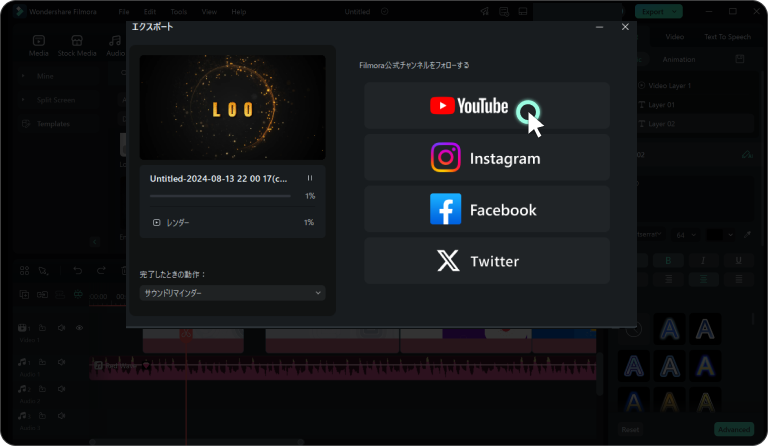Open the Stock Media tab icon
768x446 pixels.
click(77, 41)
